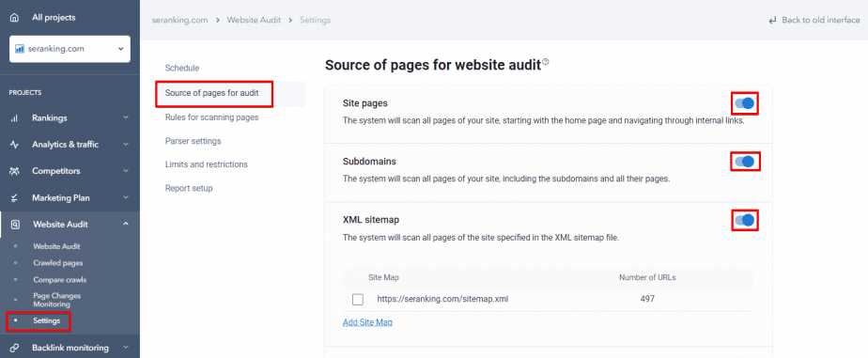Click the Marketing Plan checklist icon
Image resolution: width=868 pixels, height=358 pixels.
click(x=14, y=197)
